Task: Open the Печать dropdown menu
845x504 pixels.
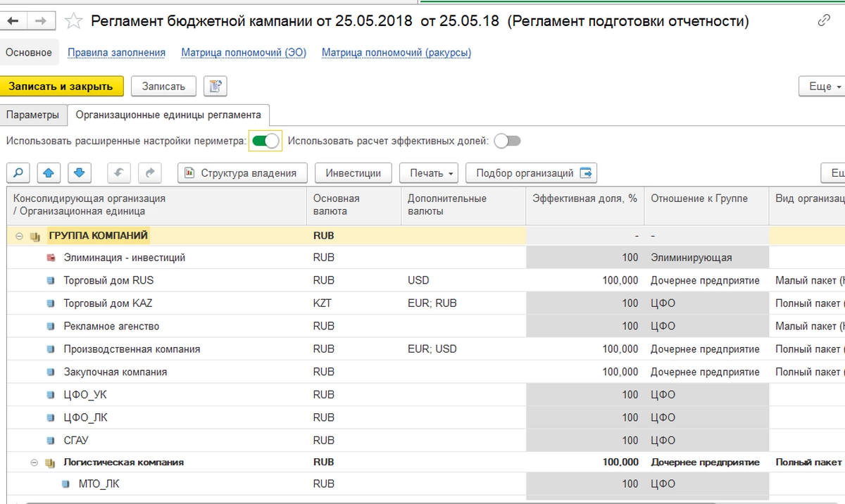Action: coord(428,173)
